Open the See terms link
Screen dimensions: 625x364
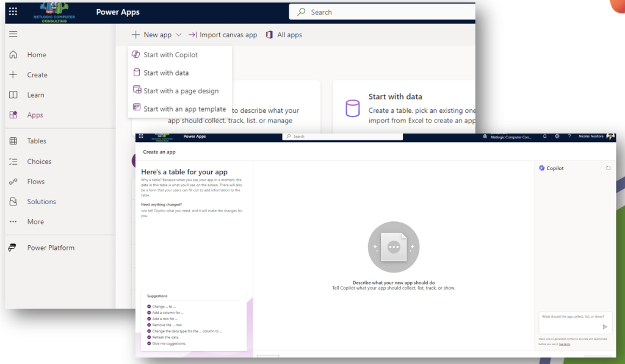click(564, 344)
